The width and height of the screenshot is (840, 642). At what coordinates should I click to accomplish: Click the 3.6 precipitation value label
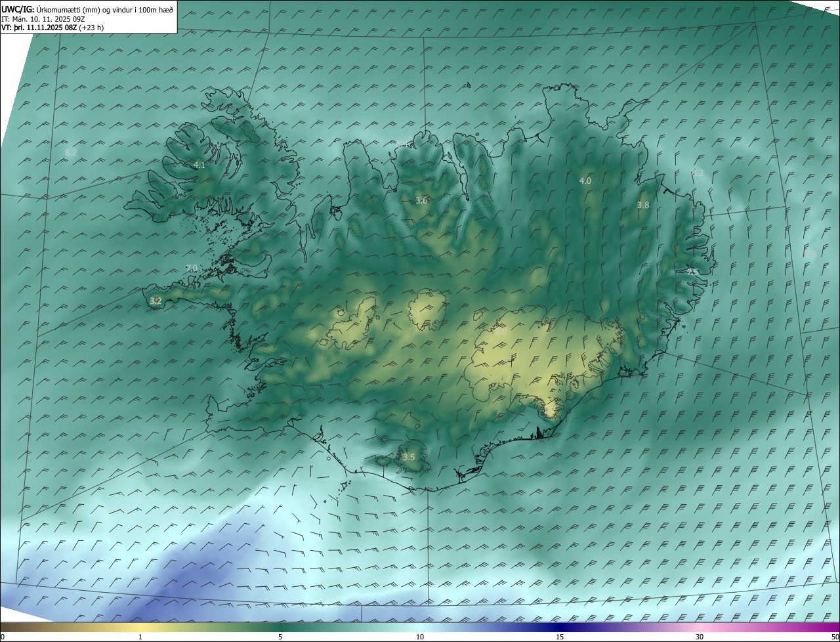421,201
